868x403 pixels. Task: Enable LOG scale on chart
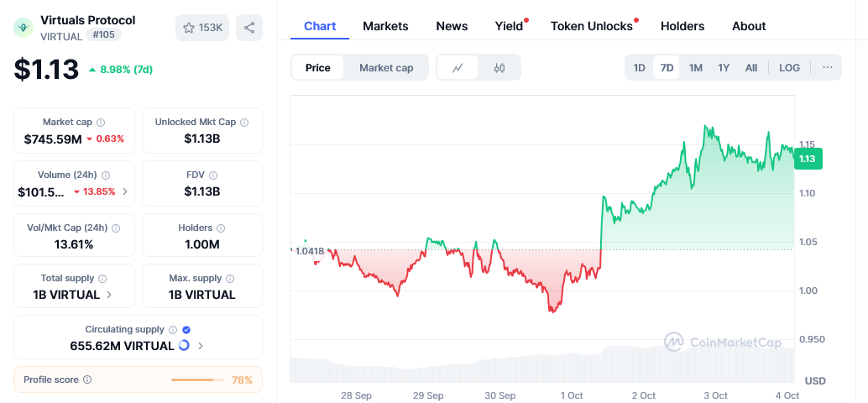789,68
